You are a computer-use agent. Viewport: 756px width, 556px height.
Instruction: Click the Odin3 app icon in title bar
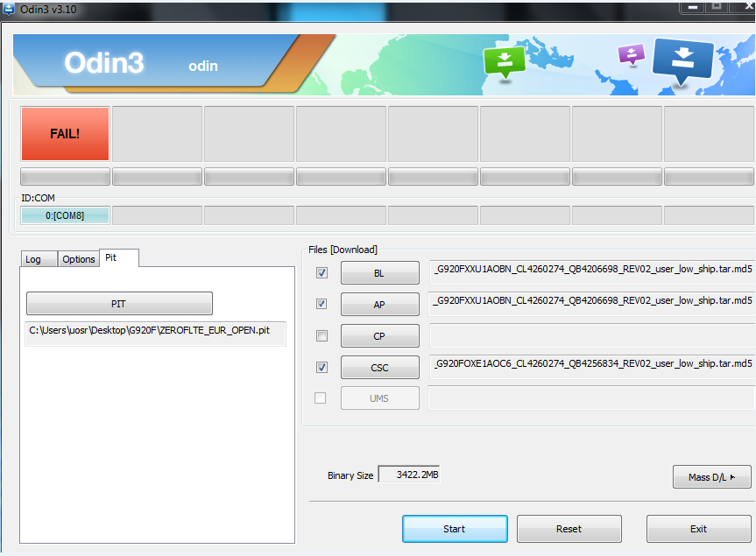[x=8, y=9]
